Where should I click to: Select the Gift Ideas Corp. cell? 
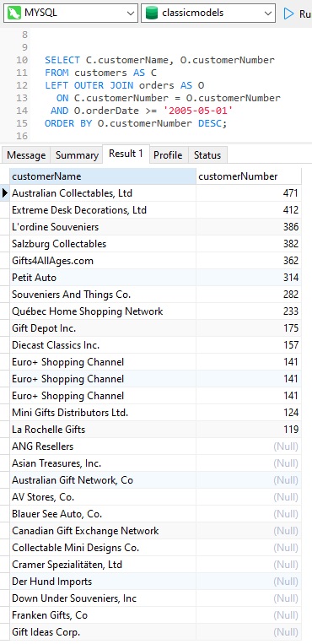103,631
